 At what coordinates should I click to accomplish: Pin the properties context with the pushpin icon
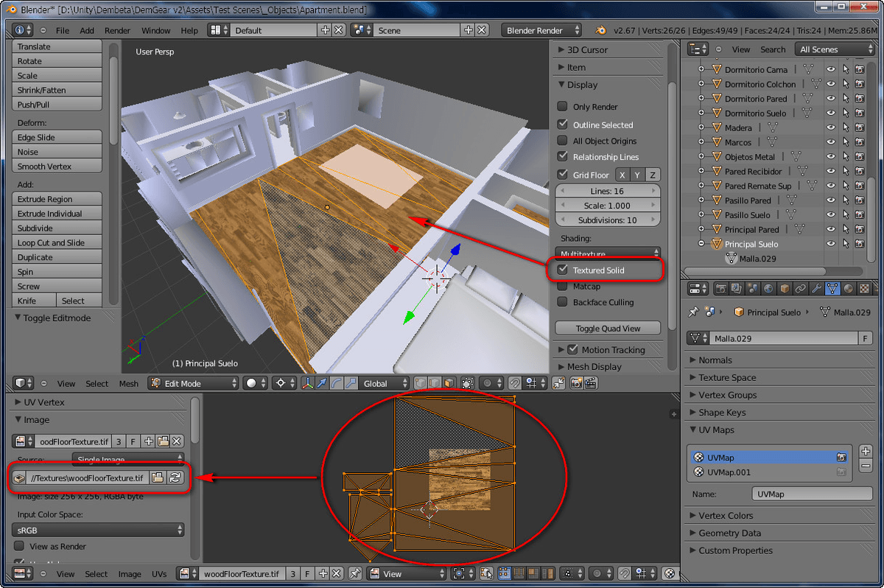click(693, 312)
